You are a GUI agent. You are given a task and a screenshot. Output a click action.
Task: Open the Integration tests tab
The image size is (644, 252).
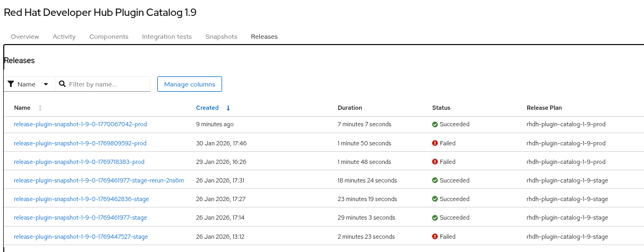point(167,37)
